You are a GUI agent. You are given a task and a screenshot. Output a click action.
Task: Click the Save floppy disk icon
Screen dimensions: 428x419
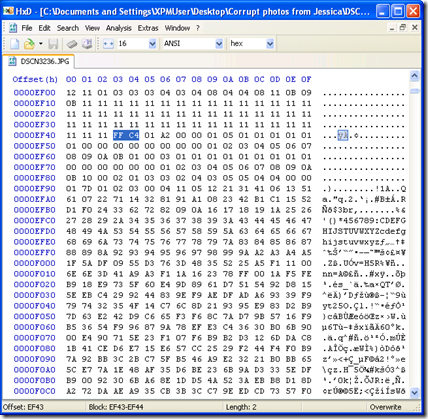(53, 44)
